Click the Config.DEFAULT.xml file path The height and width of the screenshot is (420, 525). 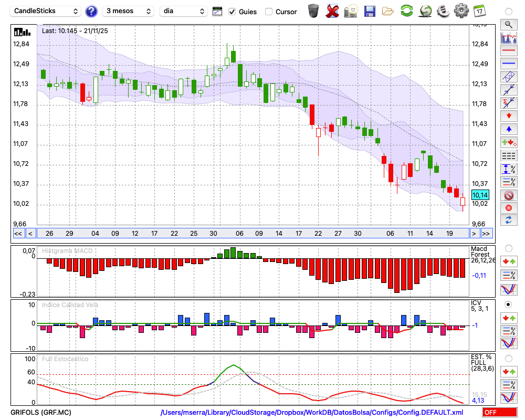(x=312, y=413)
